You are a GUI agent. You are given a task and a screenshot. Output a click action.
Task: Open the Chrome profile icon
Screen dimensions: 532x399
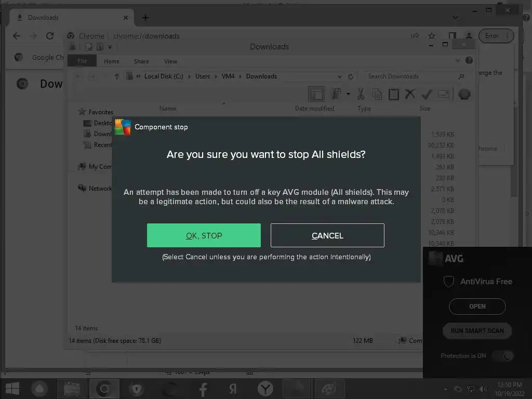click(x=469, y=36)
